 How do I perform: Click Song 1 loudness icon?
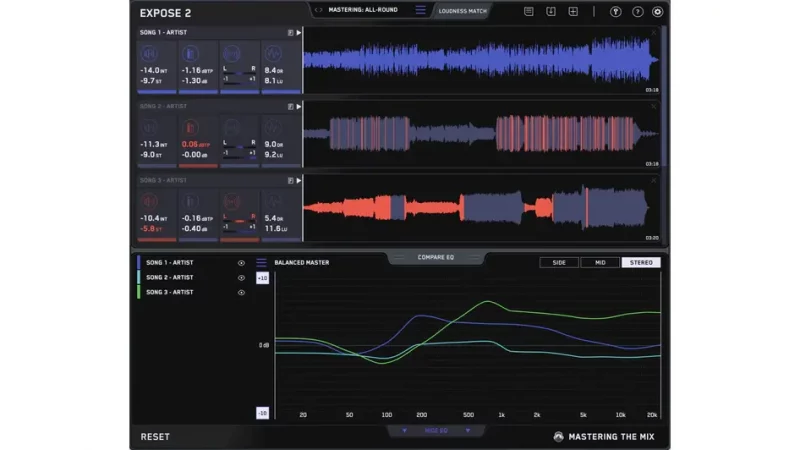click(x=149, y=54)
